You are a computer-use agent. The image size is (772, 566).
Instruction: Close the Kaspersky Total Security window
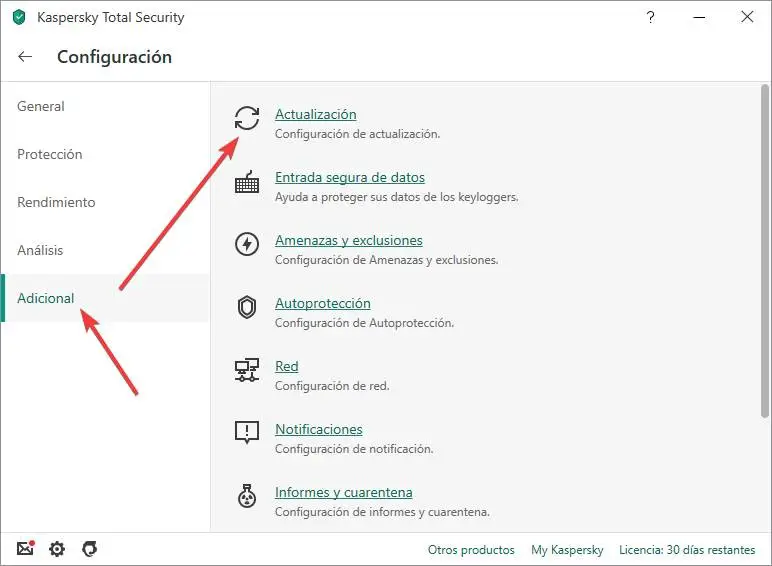747,17
